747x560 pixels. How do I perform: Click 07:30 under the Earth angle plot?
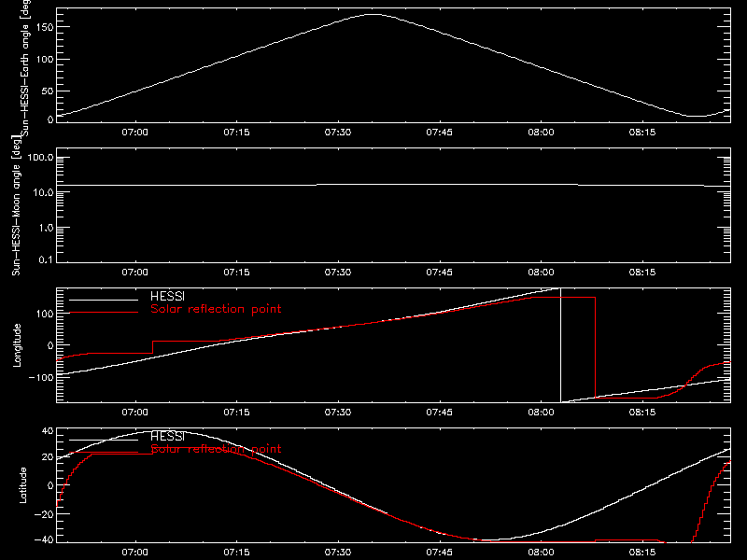(x=338, y=133)
